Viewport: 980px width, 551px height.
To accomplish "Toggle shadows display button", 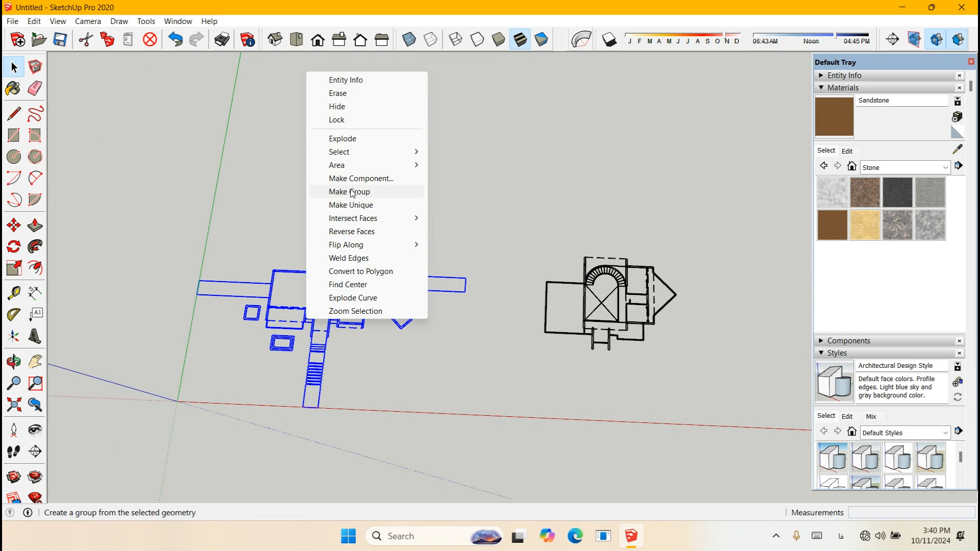I will click(609, 39).
